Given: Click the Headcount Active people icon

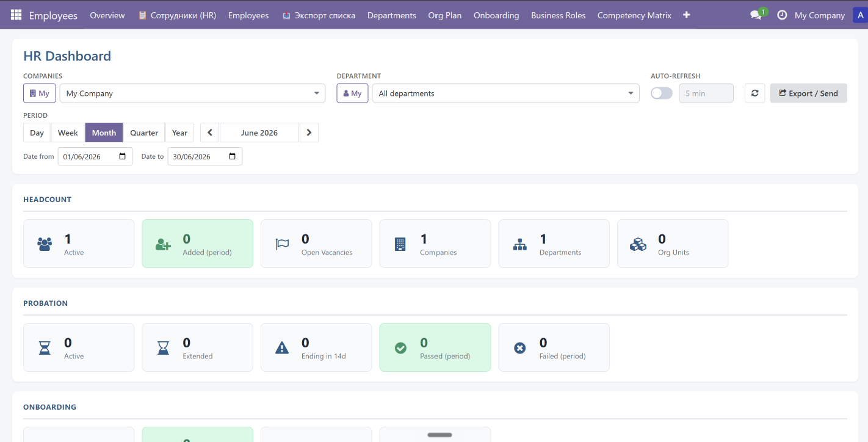Looking at the screenshot, I should pyautogui.click(x=45, y=244).
